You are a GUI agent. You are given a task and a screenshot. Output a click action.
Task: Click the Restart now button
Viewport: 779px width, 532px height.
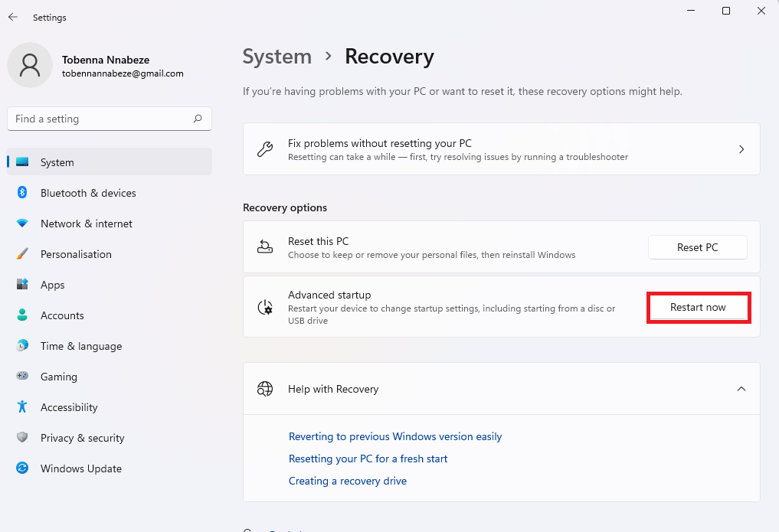698,308
